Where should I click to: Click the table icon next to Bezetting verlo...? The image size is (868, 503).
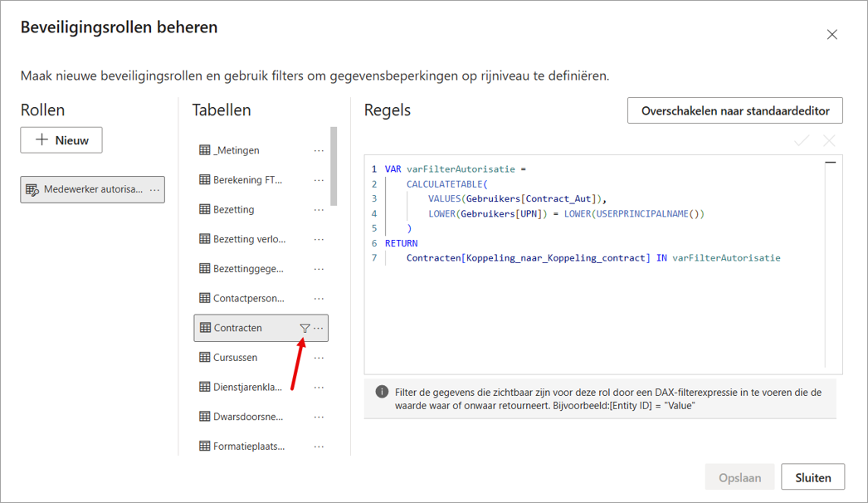pos(205,239)
